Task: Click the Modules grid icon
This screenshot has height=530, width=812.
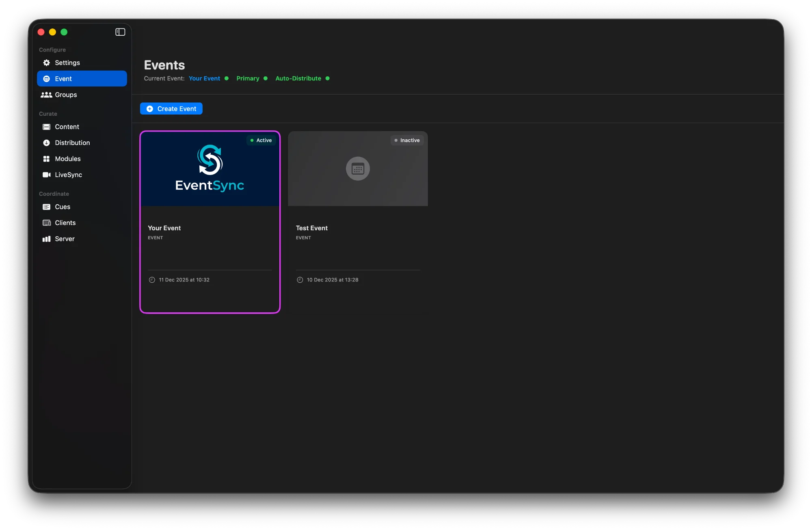Action: pyautogui.click(x=46, y=159)
